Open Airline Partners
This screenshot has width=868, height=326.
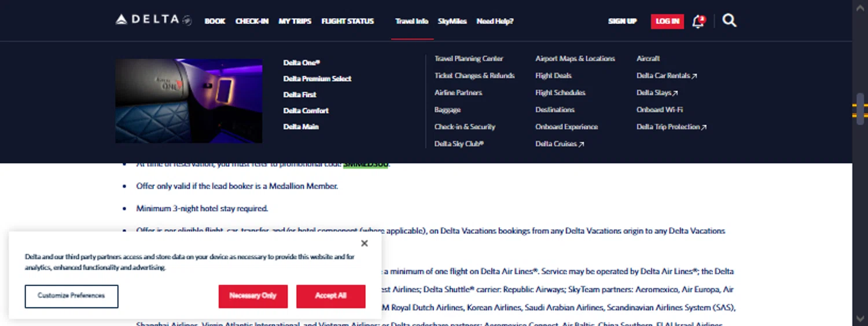[458, 93]
